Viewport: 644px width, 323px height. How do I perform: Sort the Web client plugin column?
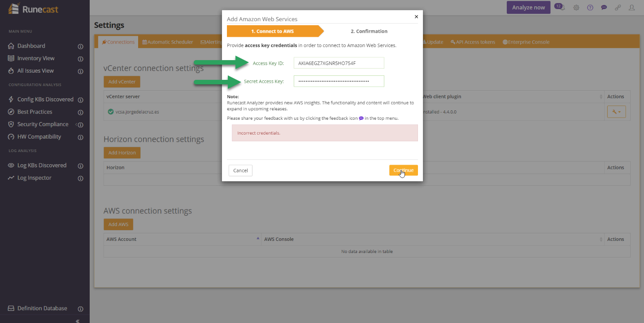click(600, 97)
